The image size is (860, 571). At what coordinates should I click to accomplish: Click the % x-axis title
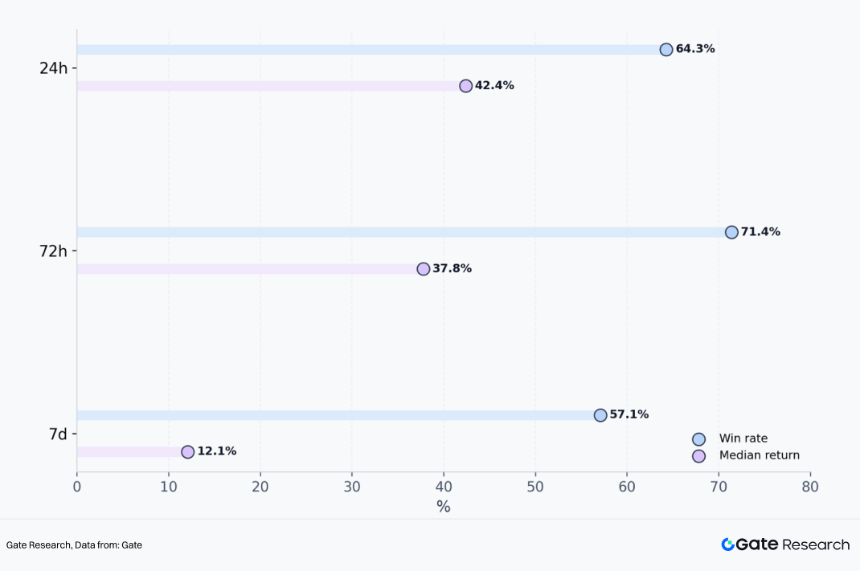(443, 507)
